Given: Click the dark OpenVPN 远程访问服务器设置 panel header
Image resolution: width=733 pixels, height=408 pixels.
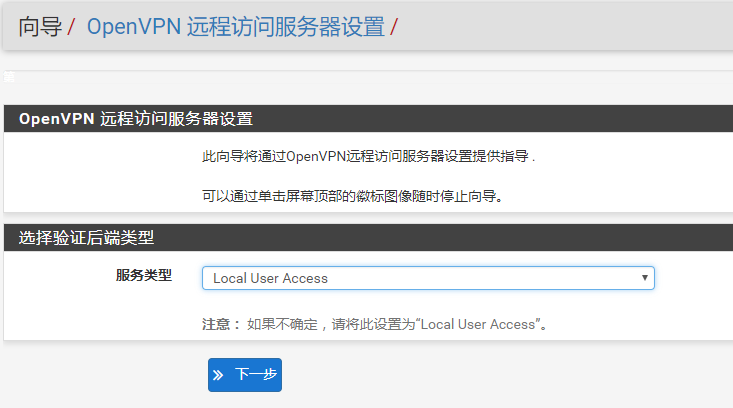Looking at the screenshot, I should [368, 119].
